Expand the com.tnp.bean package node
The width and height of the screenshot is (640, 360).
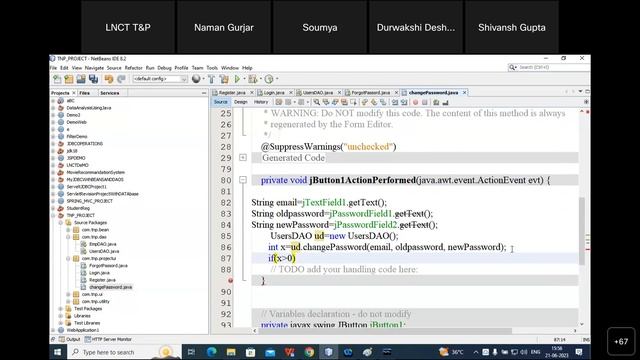(68, 230)
